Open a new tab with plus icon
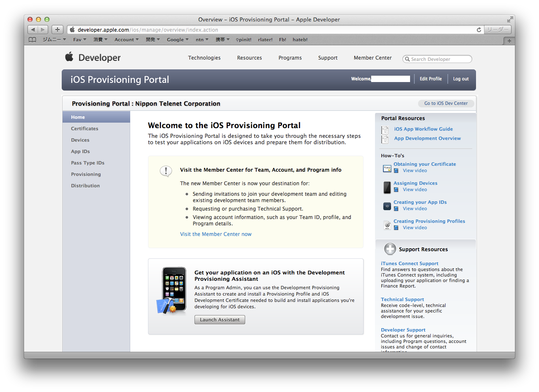Screen dimensions: 539x392 click(509, 41)
